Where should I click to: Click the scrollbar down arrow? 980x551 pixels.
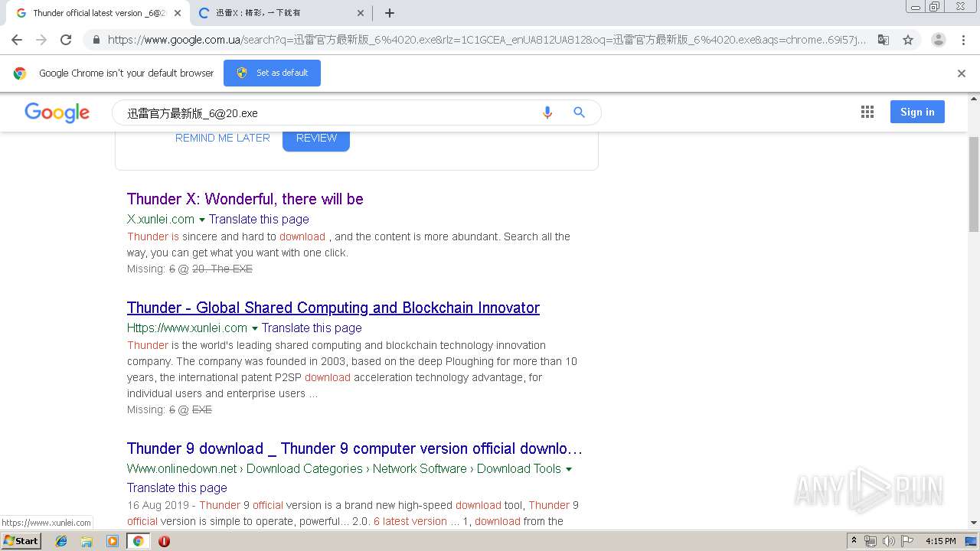pos(974,523)
